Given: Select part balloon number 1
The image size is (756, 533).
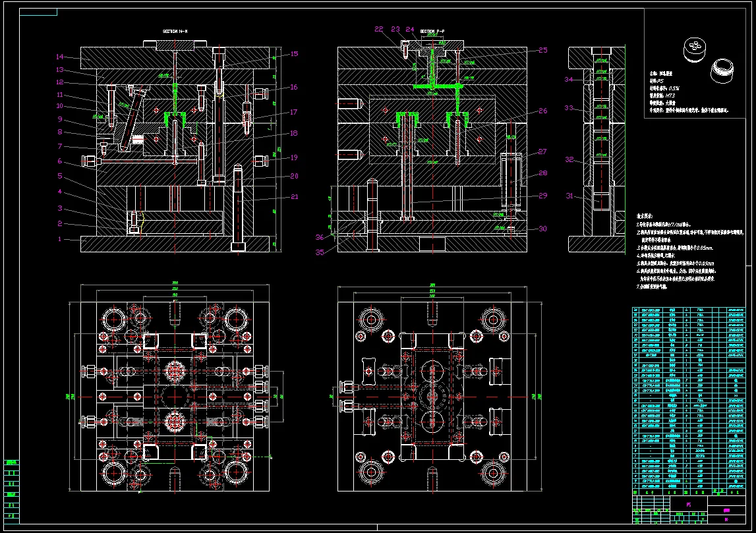Looking at the screenshot, I should [x=60, y=239].
